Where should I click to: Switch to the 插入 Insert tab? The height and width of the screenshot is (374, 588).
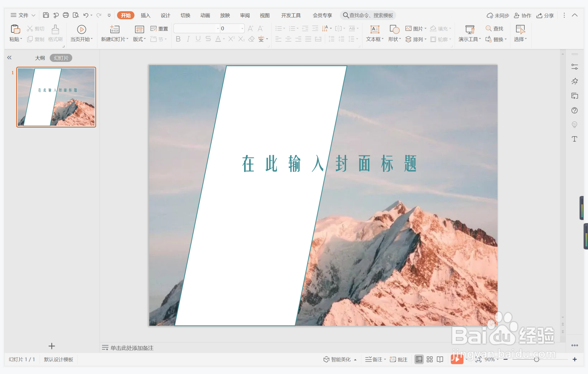145,15
